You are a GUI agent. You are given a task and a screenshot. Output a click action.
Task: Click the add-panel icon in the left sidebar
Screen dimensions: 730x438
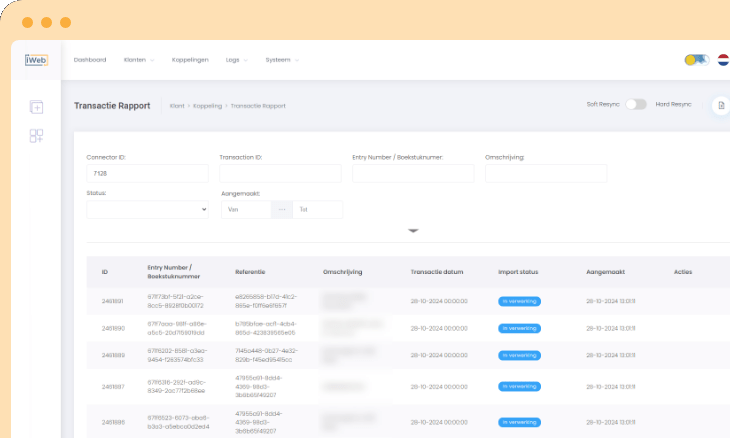coord(36,107)
